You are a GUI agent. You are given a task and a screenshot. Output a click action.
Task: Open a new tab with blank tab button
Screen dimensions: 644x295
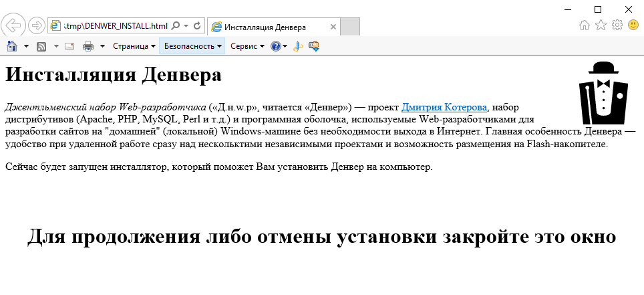(x=350, y=27)
